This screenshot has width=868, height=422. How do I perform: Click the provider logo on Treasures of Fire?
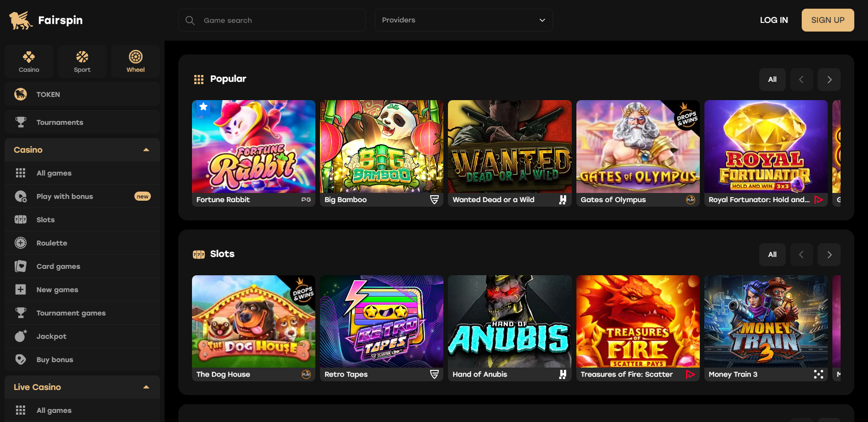(691, 374)
